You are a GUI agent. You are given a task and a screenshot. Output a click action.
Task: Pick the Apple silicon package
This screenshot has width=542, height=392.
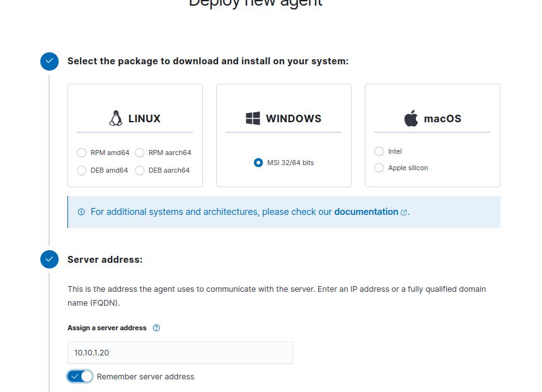(379, 168)
